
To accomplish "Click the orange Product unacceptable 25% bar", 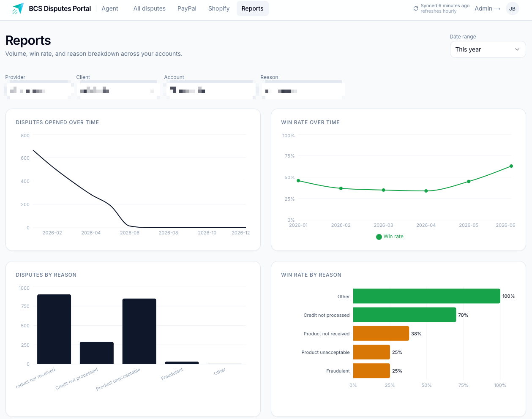I will [x=371, y=352].
